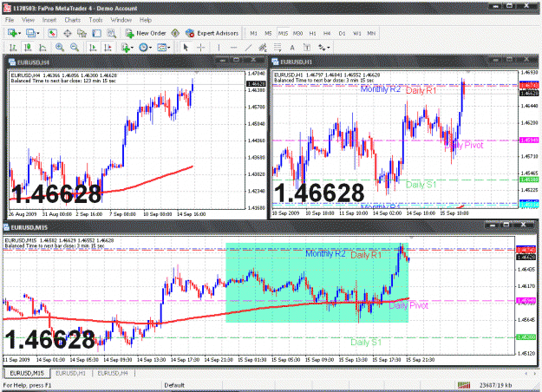Screen dimensions: 542x392
Task: Zoom in on the chart
Action: (60, 48)
